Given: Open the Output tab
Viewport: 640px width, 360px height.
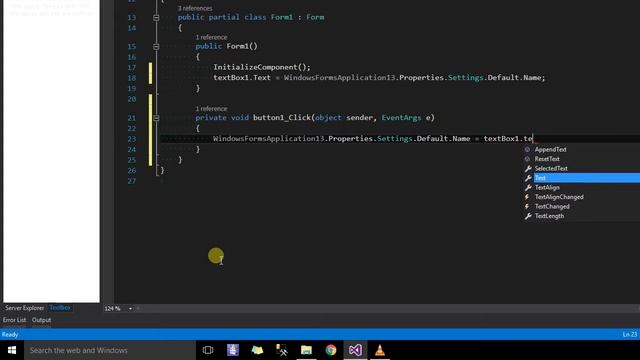Looking at the screenshot, I should (42, 320).
